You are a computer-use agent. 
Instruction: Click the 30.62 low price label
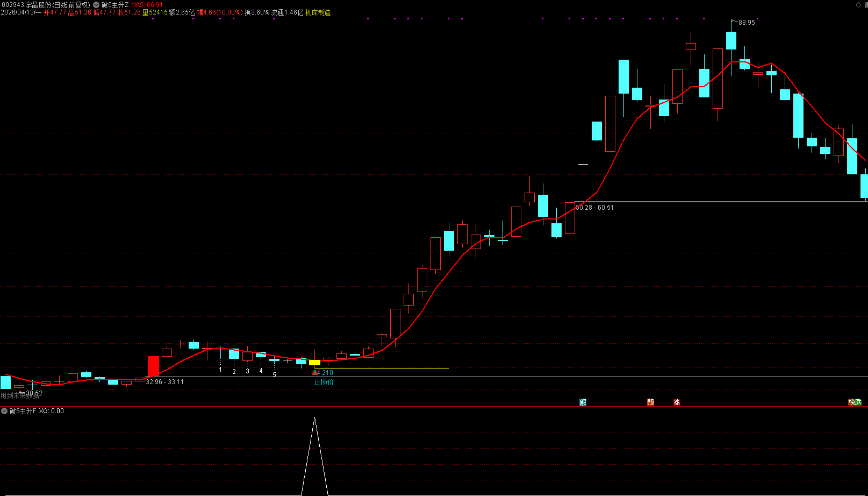tap(34, 393)
